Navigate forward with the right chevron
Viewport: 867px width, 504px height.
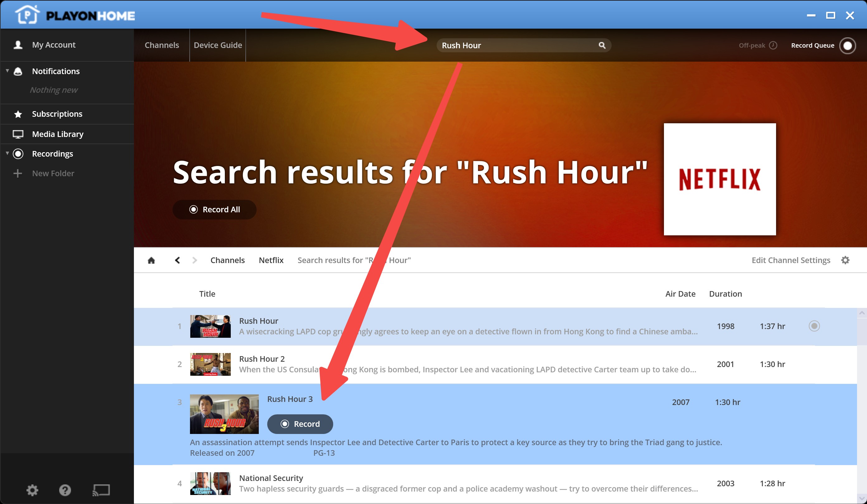click(x=195, y=260)
